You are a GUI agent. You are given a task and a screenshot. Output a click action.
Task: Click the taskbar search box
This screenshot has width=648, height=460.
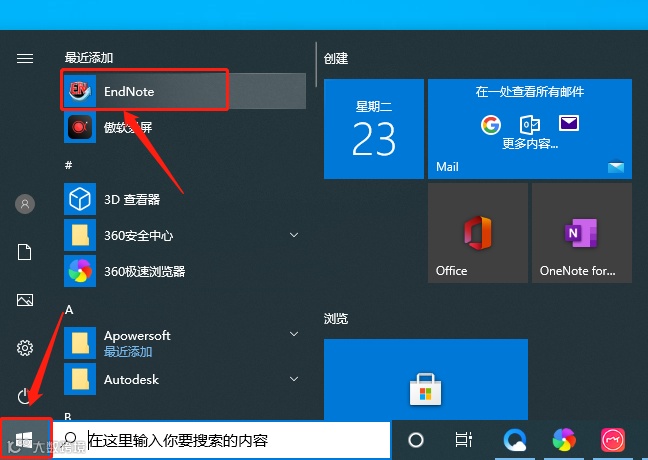coord(222,441)
